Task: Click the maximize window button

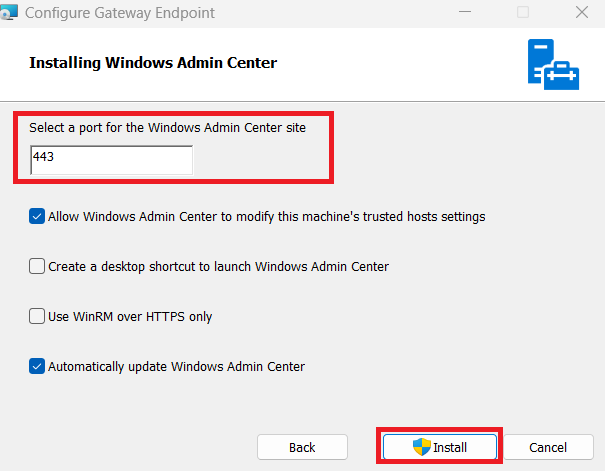Action: coord(523,14)
